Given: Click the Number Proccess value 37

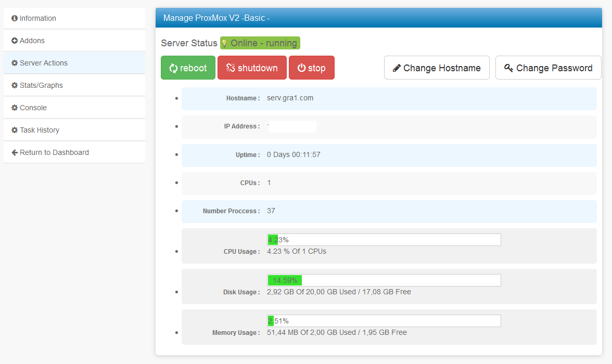Looking at the screenshot, I should [271, 211].
